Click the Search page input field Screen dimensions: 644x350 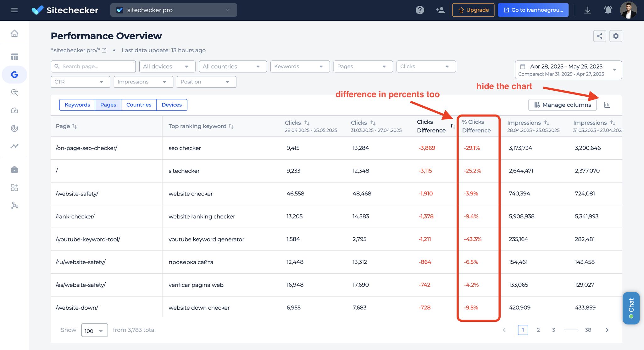(93, 66)
